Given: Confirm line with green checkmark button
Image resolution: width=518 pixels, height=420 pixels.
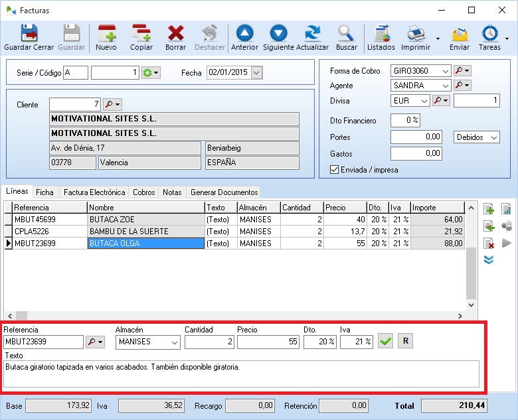Looking at the screenshot, I should tap(385, 342).
